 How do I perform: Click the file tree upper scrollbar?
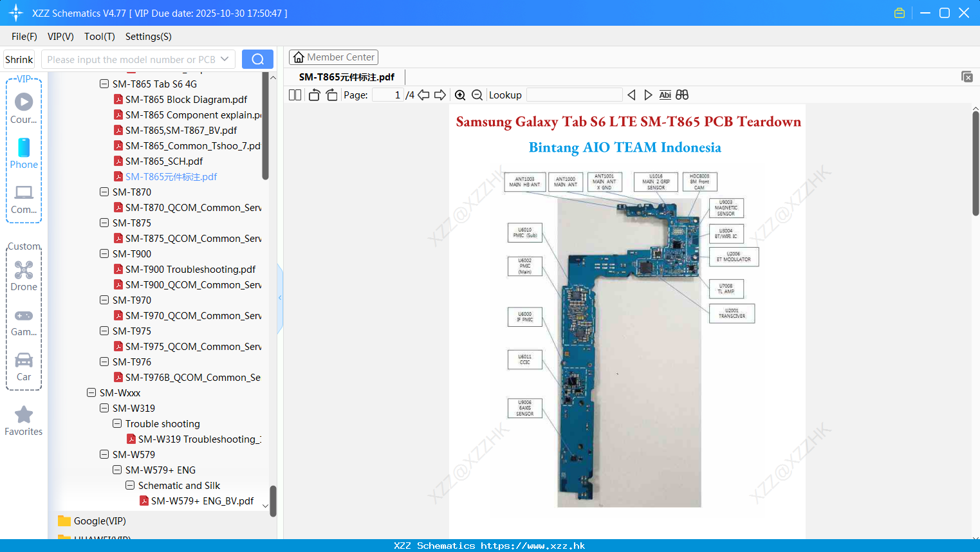tap(266, 125)
